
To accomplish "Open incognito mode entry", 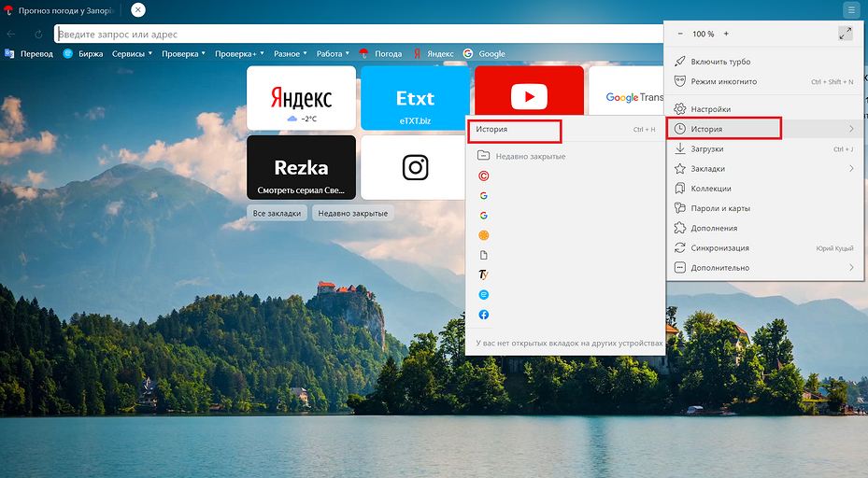I will 764,81.
